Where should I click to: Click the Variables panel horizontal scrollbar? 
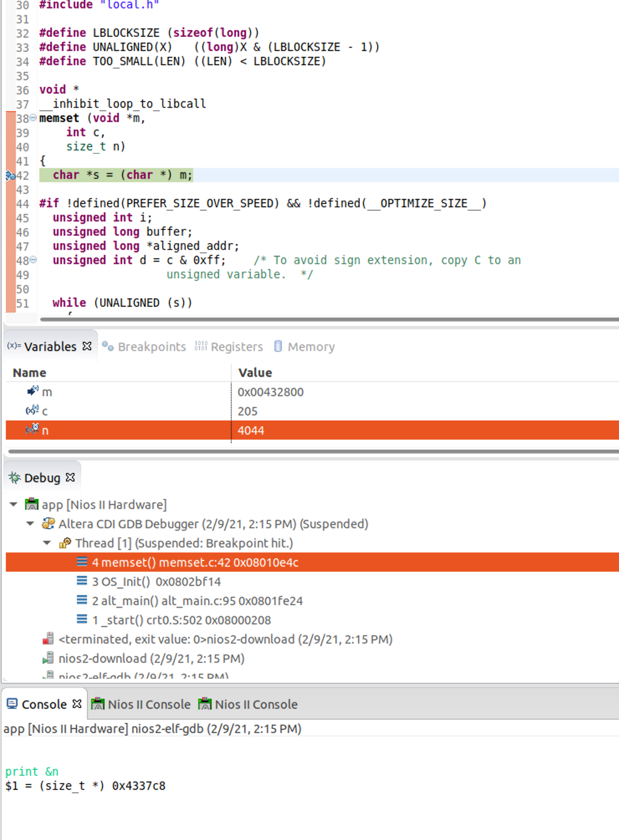pyautogui.click(x=314, y=451)
